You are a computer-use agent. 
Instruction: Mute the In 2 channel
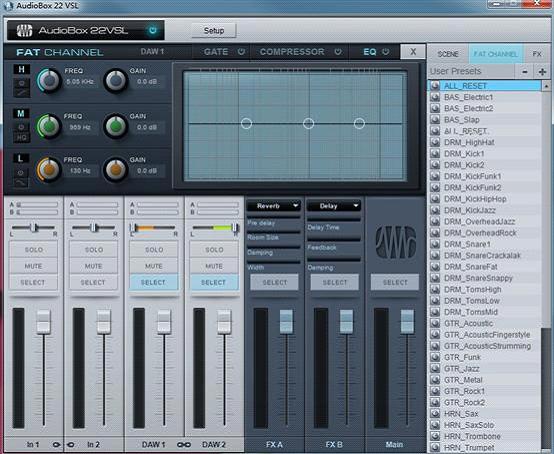94,266
